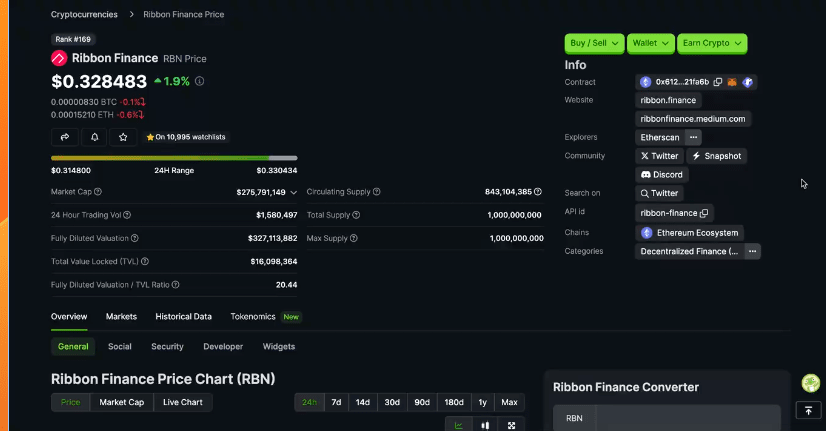Click blue wallet icon beside MetaMask fox
Viewport: 826px width, 431px height.
point(748,82)
